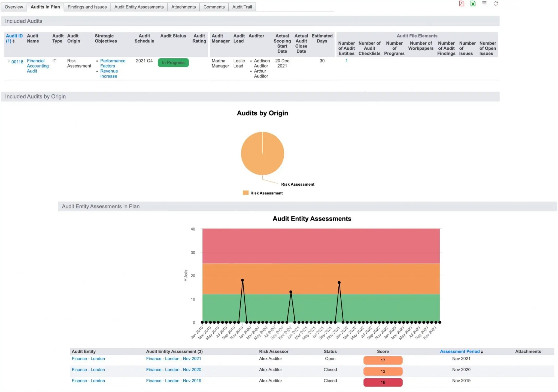Image resolution: width=558 pixels, height=392 pixels.
Task: Click the Number of Open Issues header
Action: [x=488, y=48]
